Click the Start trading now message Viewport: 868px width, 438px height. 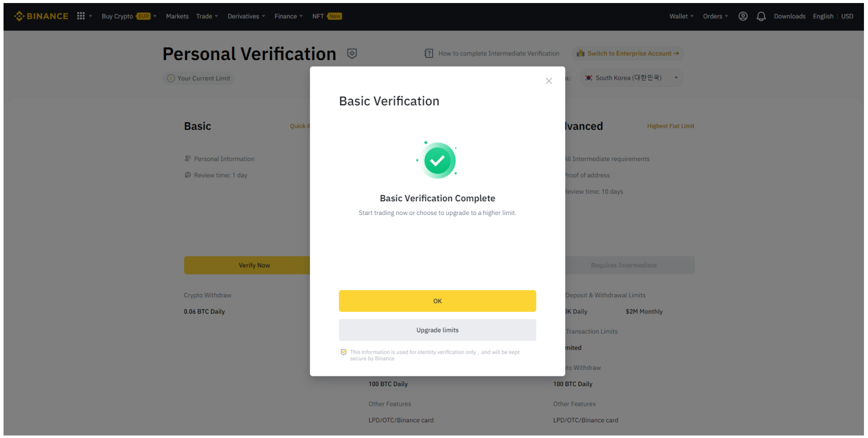pos(437,213)
